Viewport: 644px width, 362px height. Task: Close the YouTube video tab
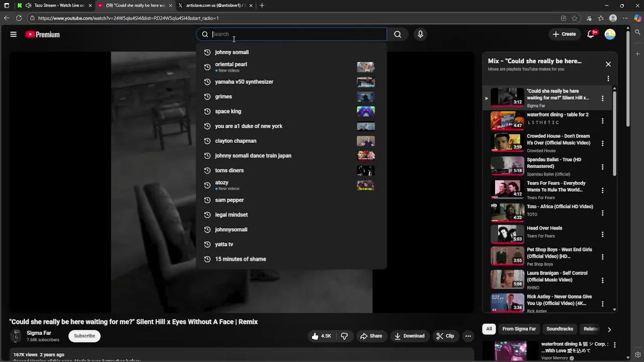click(170, 6)
